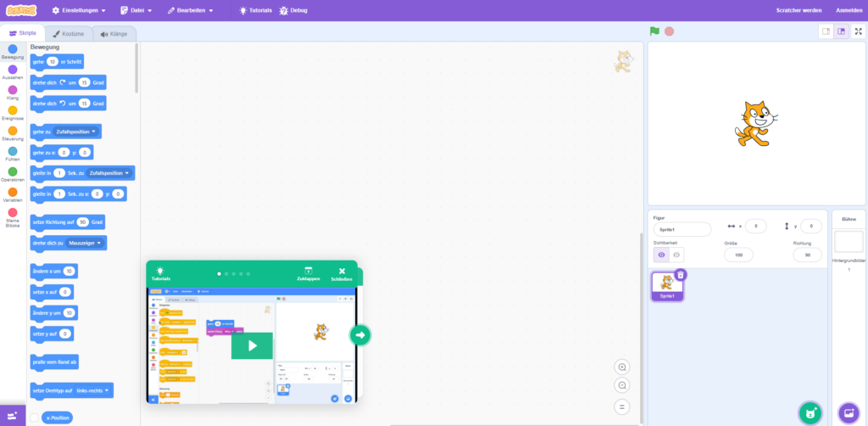The image size is (868, 426).
Task: Open the Datei menu
Action: [x=136, y=10]
